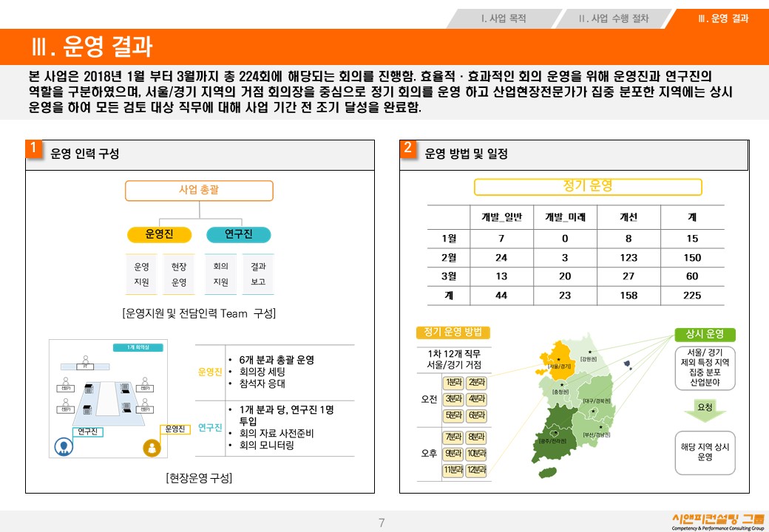Select the 12분과 box

(x=475, y=470)
